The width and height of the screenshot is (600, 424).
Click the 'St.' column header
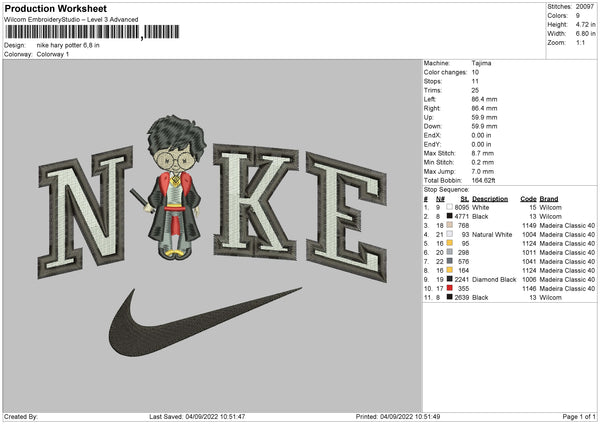pyautogui.click(x=465, y=199)
